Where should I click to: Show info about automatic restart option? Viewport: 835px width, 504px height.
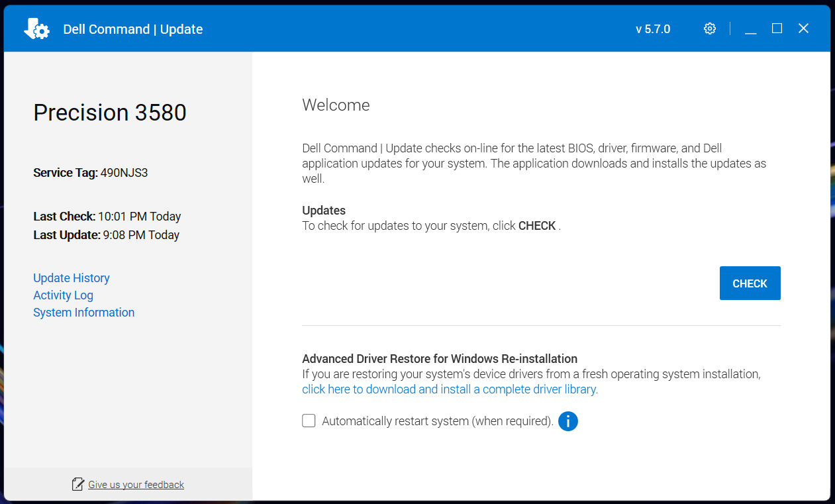click(568, 421)
